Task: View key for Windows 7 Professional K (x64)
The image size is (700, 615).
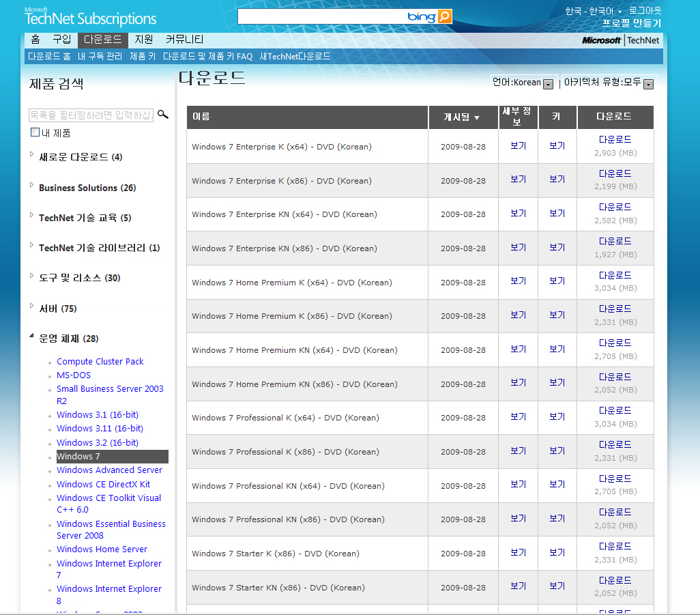Action: tap(557, 416)
